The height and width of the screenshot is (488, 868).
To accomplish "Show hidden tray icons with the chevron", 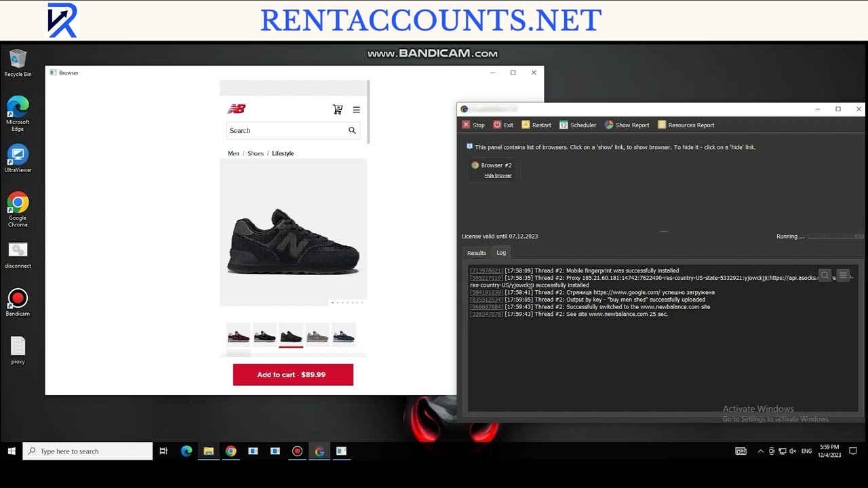I will (760, 451).
